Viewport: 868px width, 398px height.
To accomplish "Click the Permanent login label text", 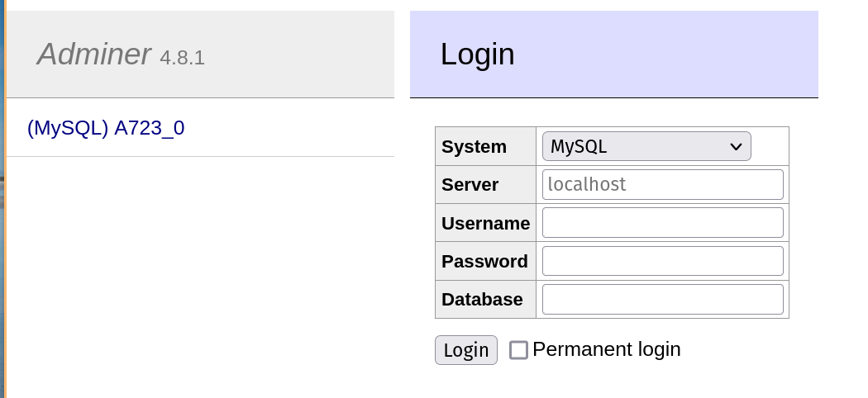I will (607, 349).
